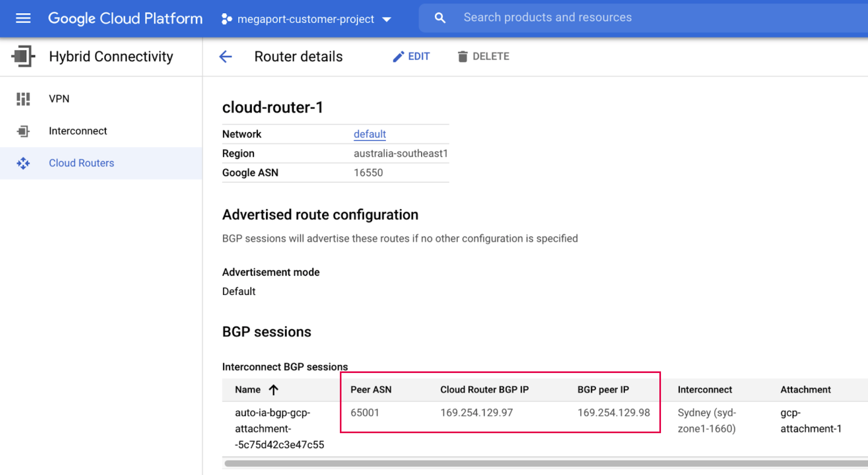868x475 pixels.
Task: Open the Google Cloud Platform home
Action: tap(125, 18)
